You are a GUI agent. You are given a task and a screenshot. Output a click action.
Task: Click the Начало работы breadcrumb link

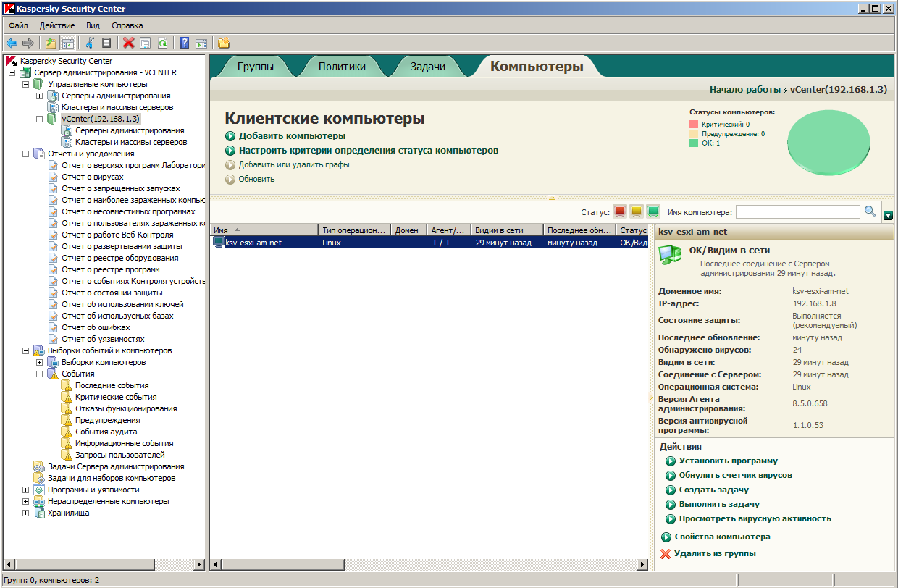pyautogui.click(x=745, y=90)
